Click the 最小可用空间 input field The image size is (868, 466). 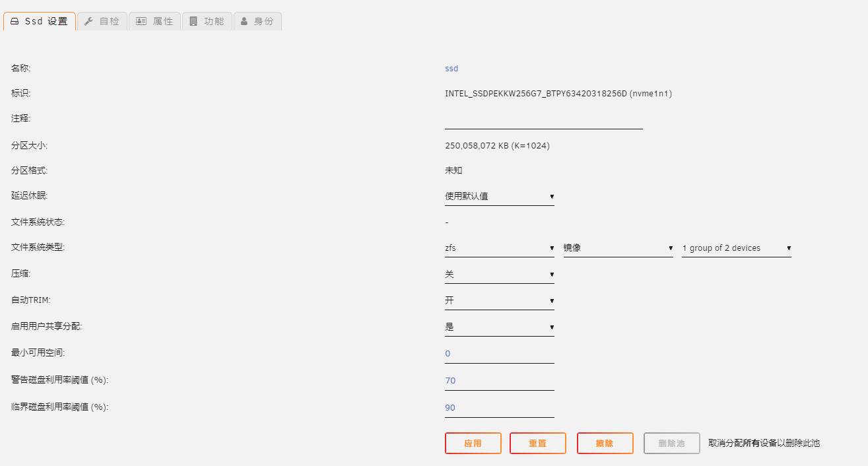tap(499, 354)
